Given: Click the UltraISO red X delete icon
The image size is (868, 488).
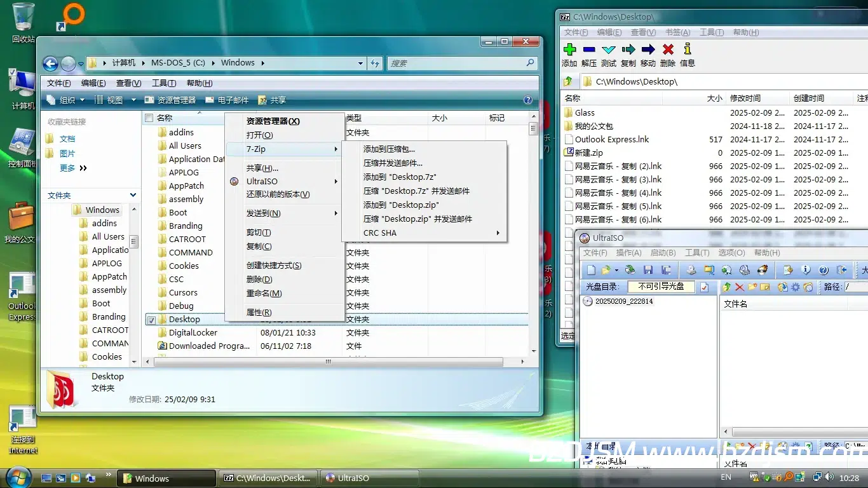Looking at the screenshot, I should click(x=740, y=287).
